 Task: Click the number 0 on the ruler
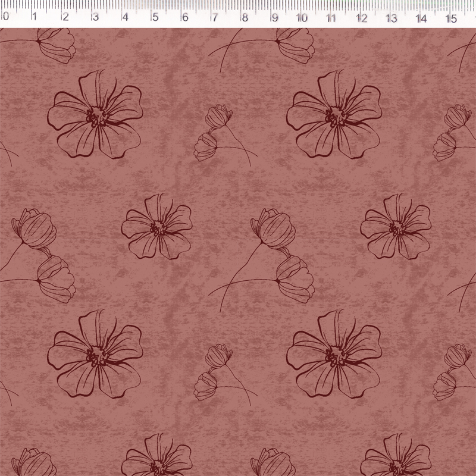[x=5, y=18]
